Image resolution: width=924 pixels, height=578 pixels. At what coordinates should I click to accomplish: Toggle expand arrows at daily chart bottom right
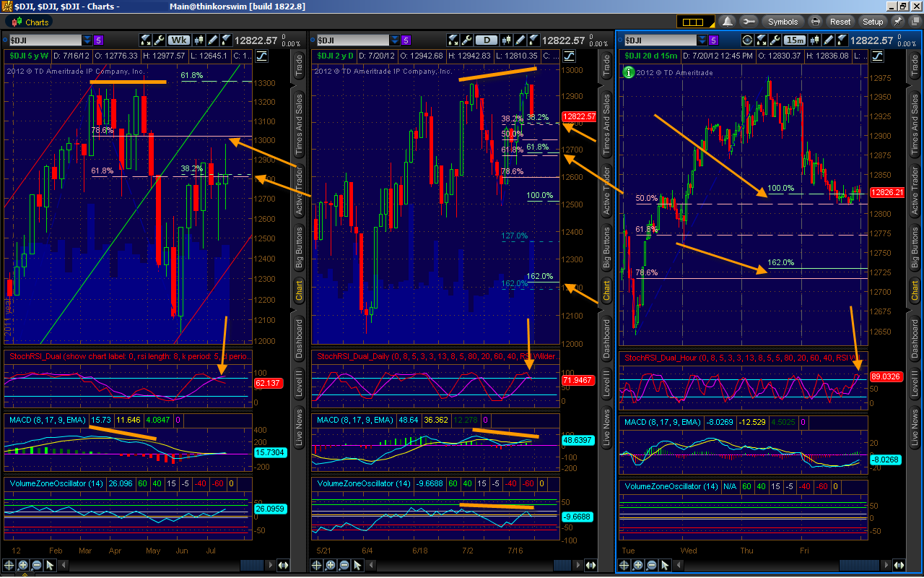(590, 566)
